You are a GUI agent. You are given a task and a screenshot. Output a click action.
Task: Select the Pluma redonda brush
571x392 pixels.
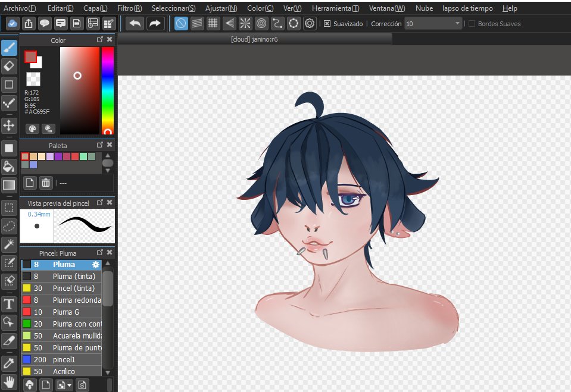(61, 300)
